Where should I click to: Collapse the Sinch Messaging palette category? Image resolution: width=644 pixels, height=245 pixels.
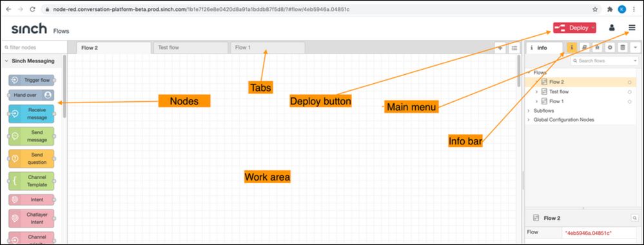(x=6, y=61)
